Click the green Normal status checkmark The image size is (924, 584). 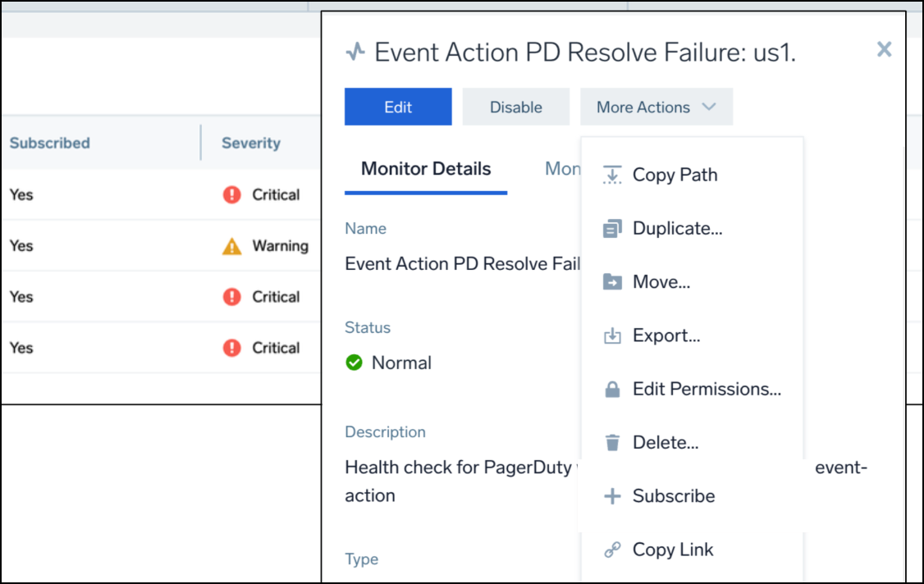coord(353,363)
